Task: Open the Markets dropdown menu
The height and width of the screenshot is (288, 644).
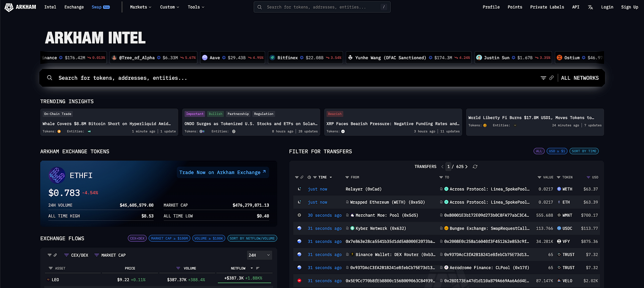Action: click(x=140, y=7)
